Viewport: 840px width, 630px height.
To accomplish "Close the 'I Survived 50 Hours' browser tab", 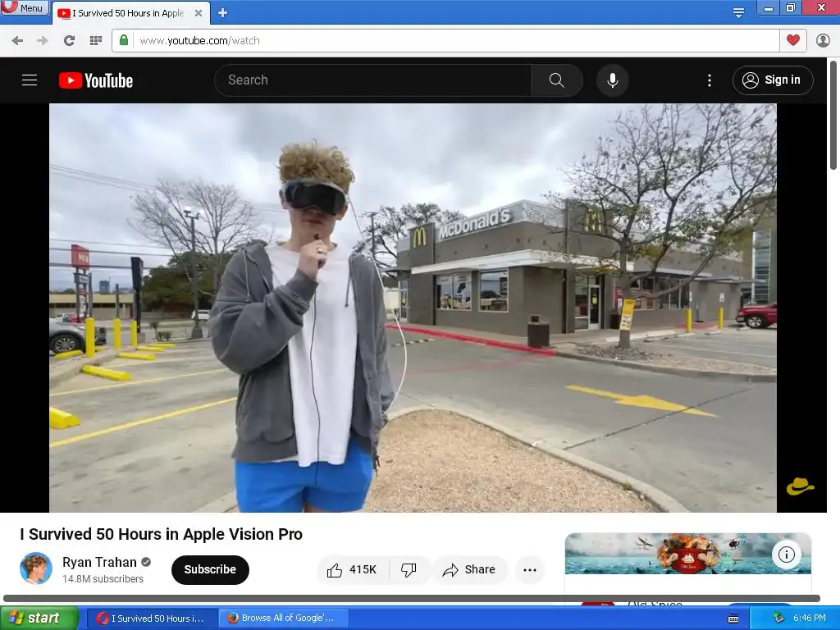I will click(x=199, y=13).
